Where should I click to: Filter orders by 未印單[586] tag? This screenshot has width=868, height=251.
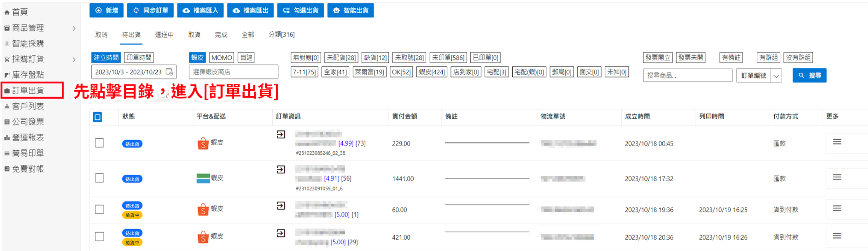(x=448, y=58)
